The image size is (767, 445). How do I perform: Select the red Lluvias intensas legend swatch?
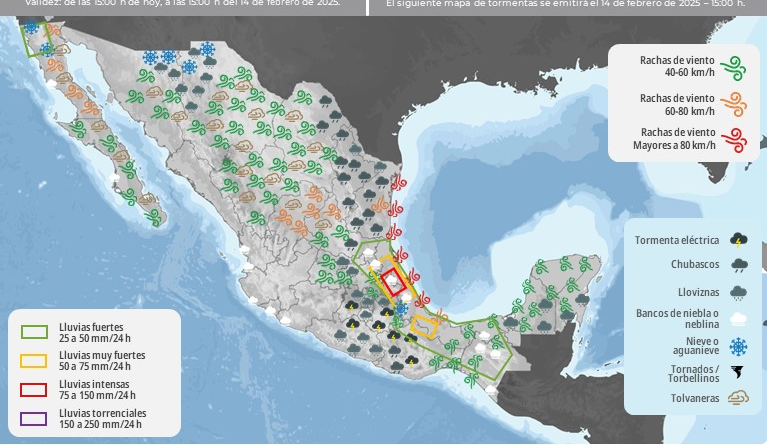pos(35,390)
